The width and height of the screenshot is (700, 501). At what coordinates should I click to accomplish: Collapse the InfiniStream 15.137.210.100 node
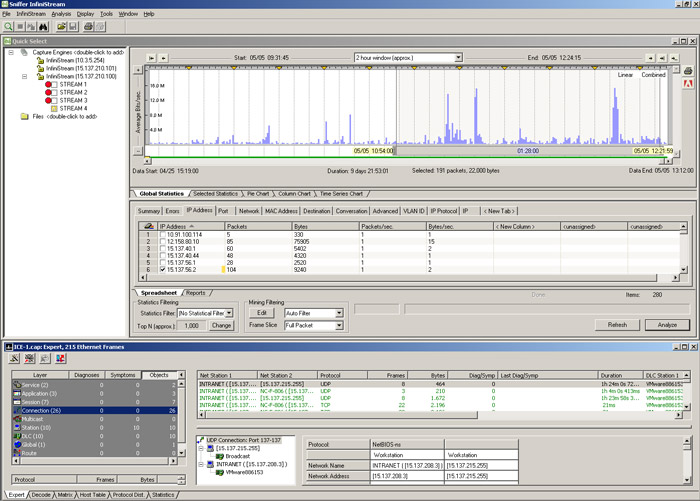pos(25,76)
